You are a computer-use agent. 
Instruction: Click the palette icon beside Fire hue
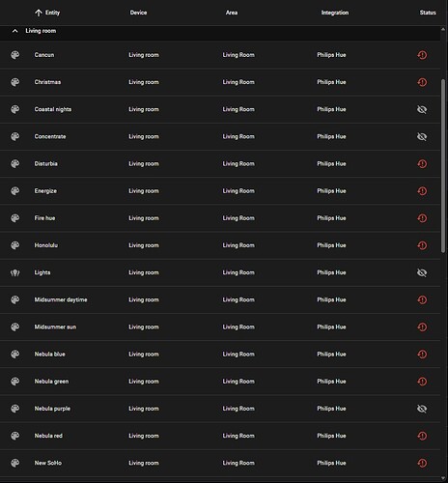coord(15,218)
